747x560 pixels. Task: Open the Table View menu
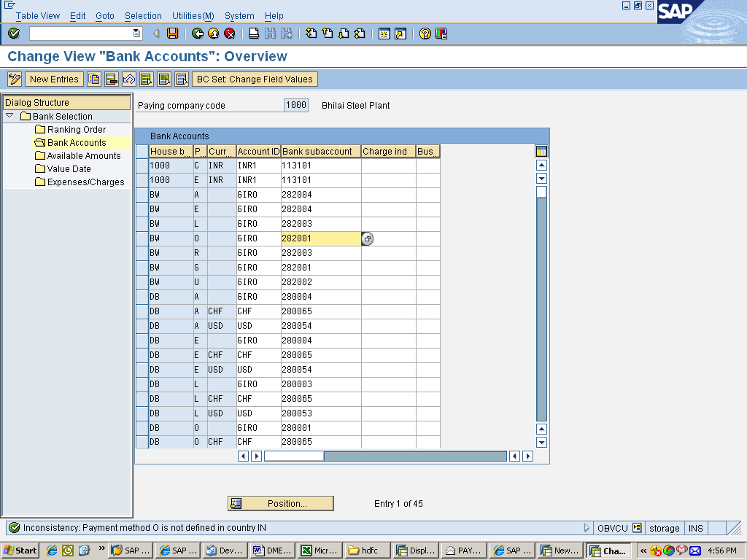(37, 15)
